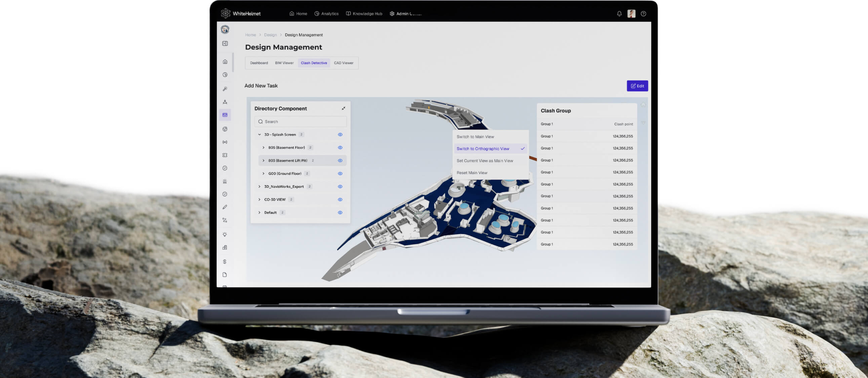Click the faint home icon beside Clash Group
Screen dimensions: 868x378
point(643,105)
